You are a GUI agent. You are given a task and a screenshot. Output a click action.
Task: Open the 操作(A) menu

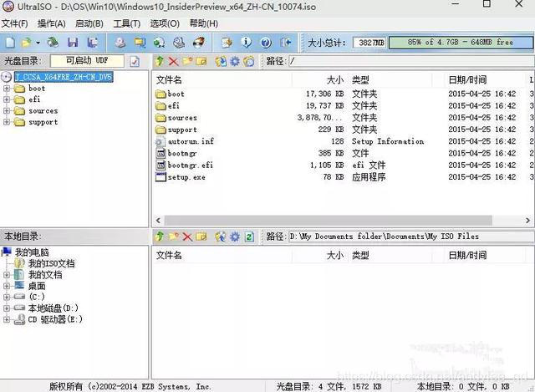(x=52, y=23)
